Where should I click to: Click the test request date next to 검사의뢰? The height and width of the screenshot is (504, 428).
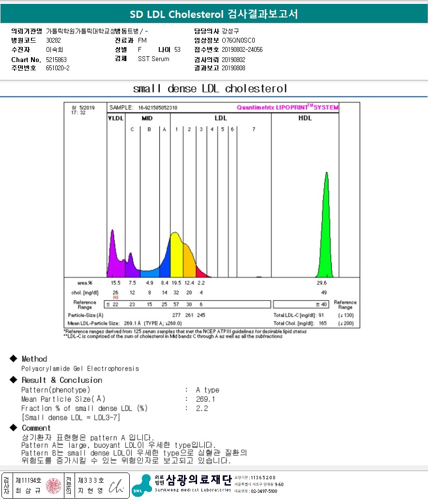(233, 60)
